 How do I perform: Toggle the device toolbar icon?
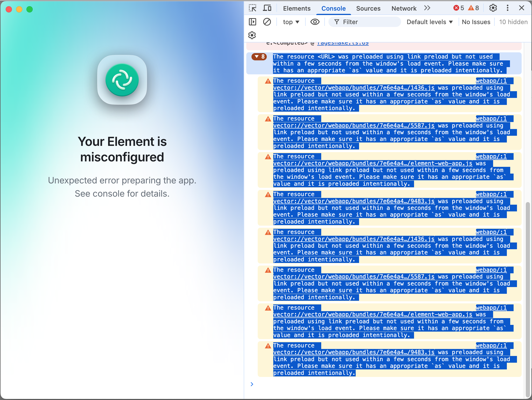tap(267, 8)
